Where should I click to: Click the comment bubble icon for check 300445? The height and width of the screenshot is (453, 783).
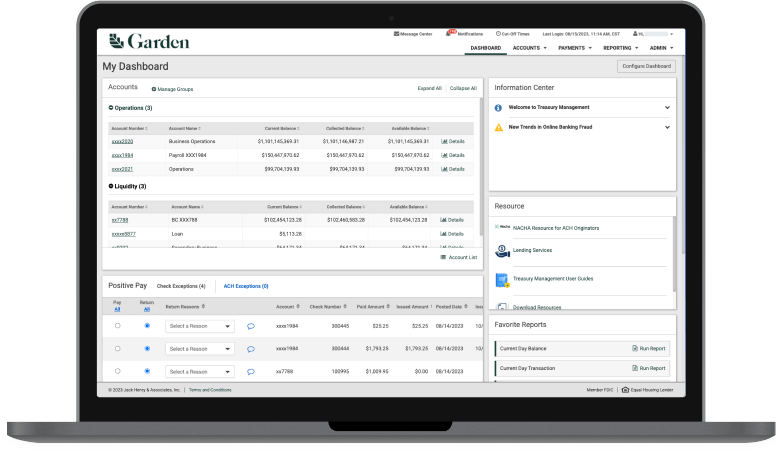click(251, 325)
